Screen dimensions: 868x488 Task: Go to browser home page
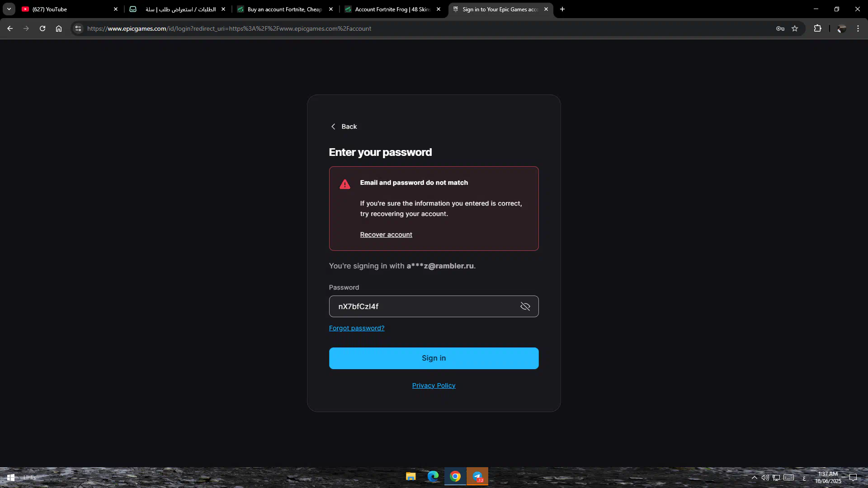click(x=59, y=28)
